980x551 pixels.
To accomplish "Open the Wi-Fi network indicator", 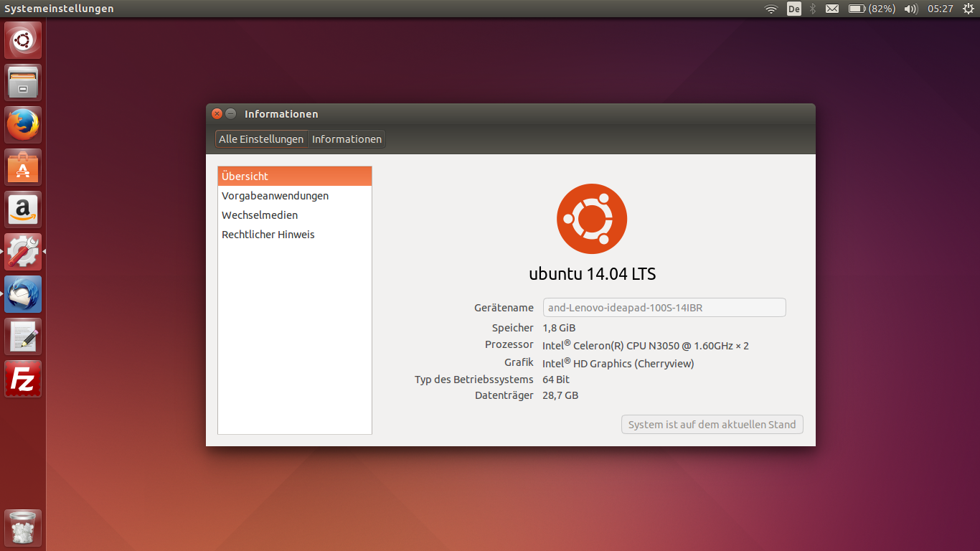I will 771,9.
